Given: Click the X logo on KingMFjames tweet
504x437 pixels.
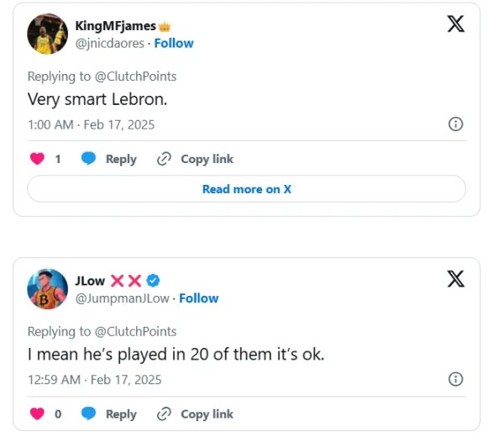Looking at the screenshot, I should coord(455,24).
